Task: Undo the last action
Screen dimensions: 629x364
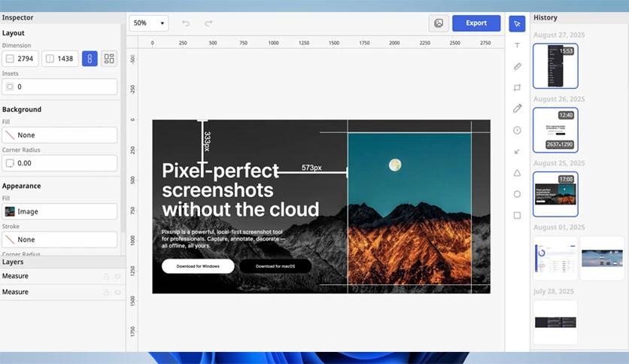Action: pos(185,23)
